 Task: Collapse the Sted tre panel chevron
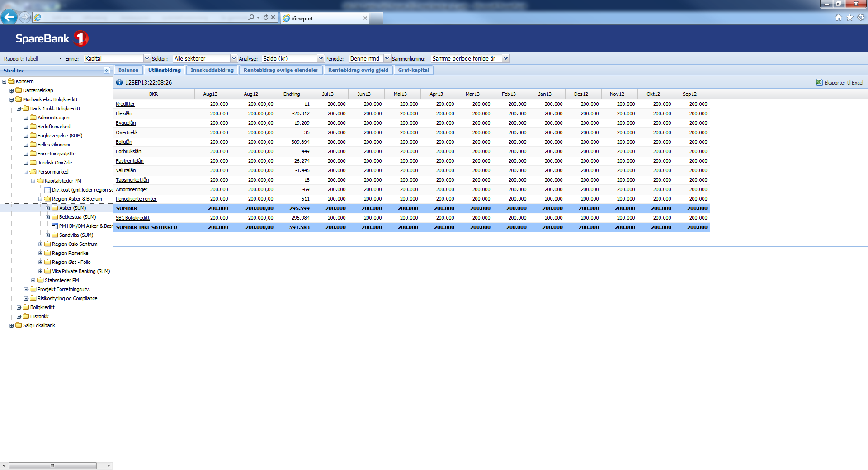107,70
